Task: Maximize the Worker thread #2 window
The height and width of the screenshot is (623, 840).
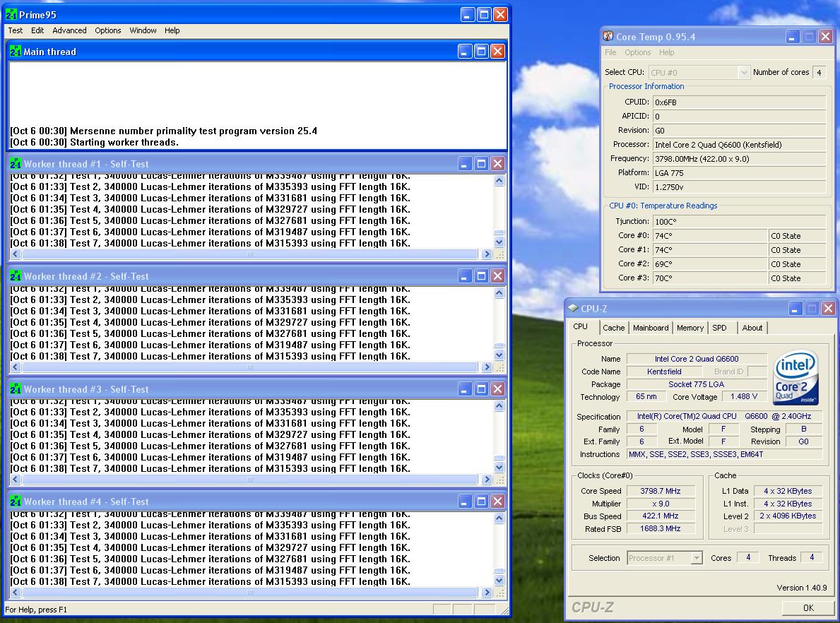Action: [x=481, y=276]
